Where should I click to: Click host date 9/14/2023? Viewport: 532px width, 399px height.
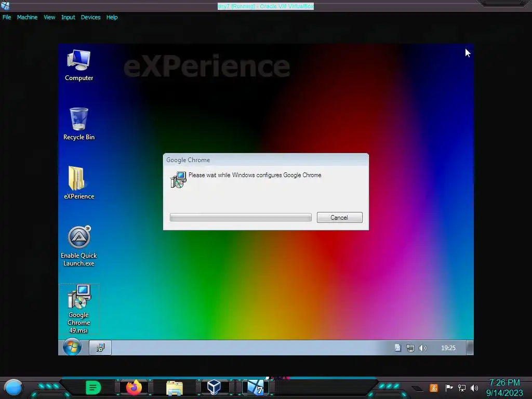[x=504, y=393]
